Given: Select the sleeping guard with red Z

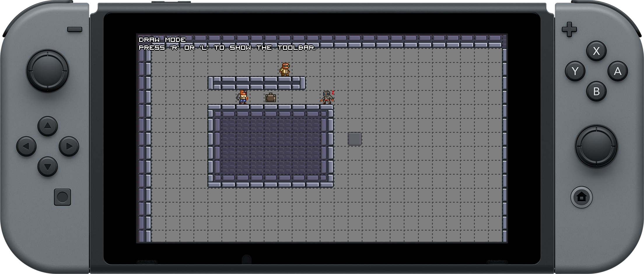Looking at the screenshot, I should (327, 97).
